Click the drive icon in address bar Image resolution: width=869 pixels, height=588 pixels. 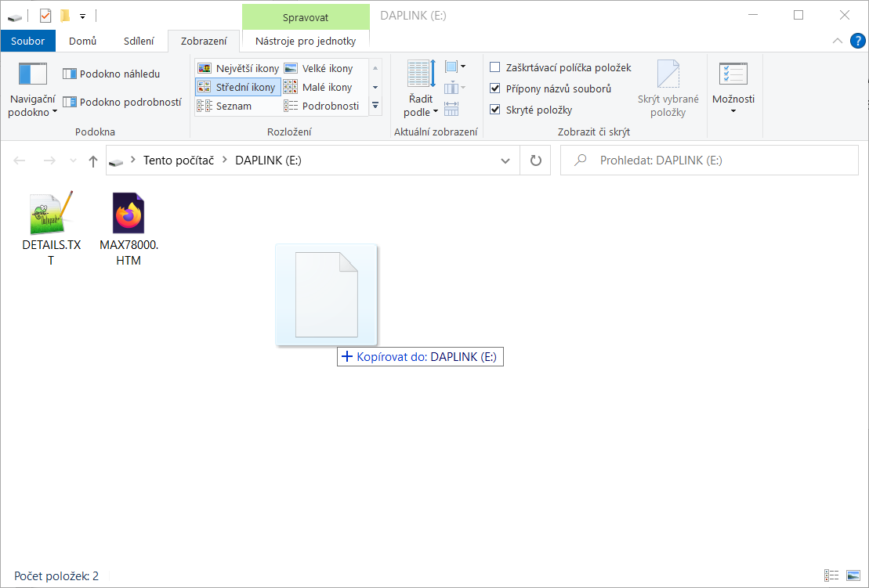(116, 161)
